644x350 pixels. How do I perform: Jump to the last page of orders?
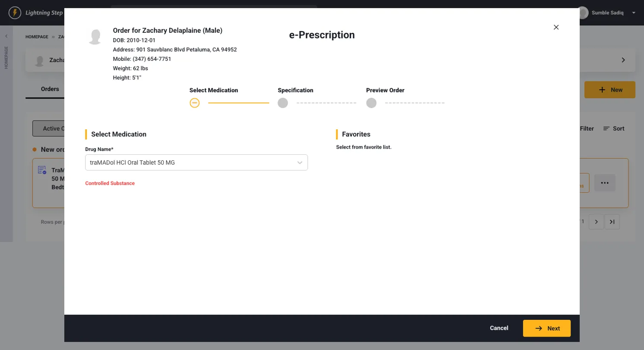612,222
